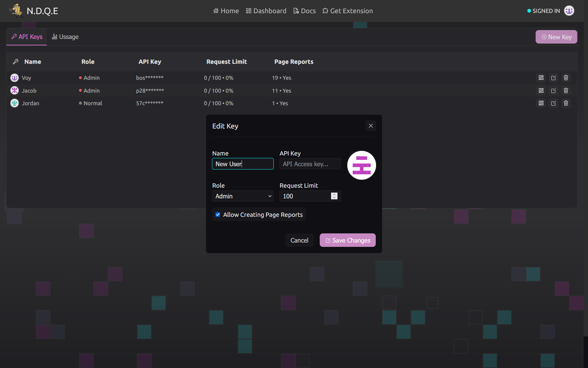Open the Get Extension nav link
The height and width of the screenshot is (368, 588).
[x=348, y=11]
